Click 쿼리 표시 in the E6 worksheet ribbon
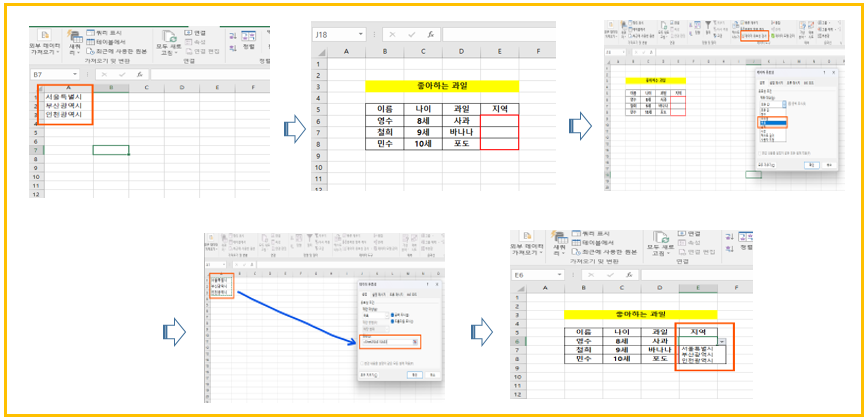Viewport: 865px width, 419px height. pos(591,232)
